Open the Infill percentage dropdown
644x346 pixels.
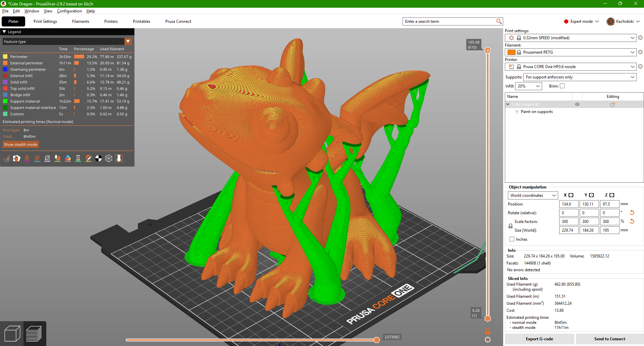click(529, 86)
